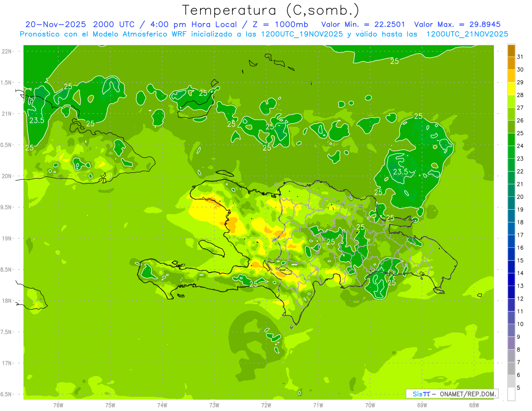Select the valid-until time '1200UTC_21NOV2025'
This screenshot has height=411, width=532.
467,34
